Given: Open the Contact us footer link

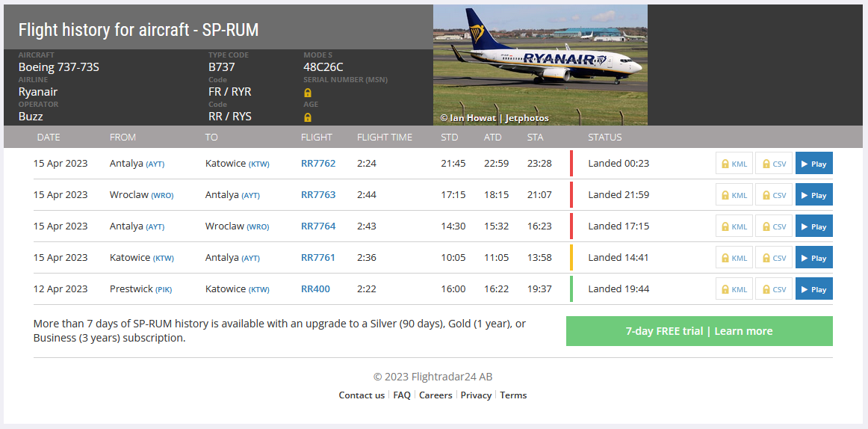Looking at the screenshot, I should (x=362, y=395).
